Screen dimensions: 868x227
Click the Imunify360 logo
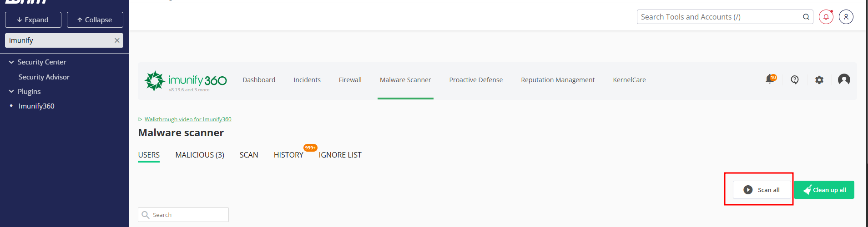[x=186, y=81]
